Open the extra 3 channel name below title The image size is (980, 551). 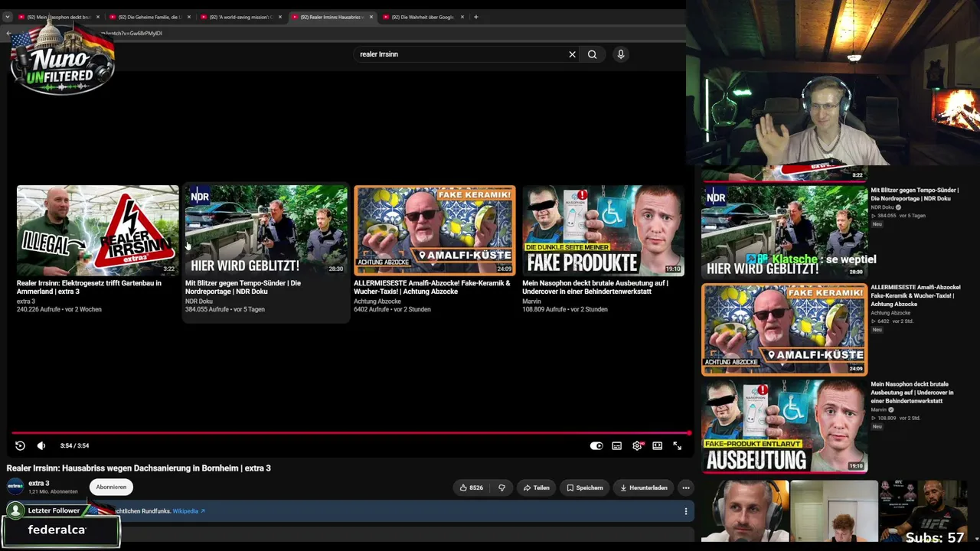point(39,483)
